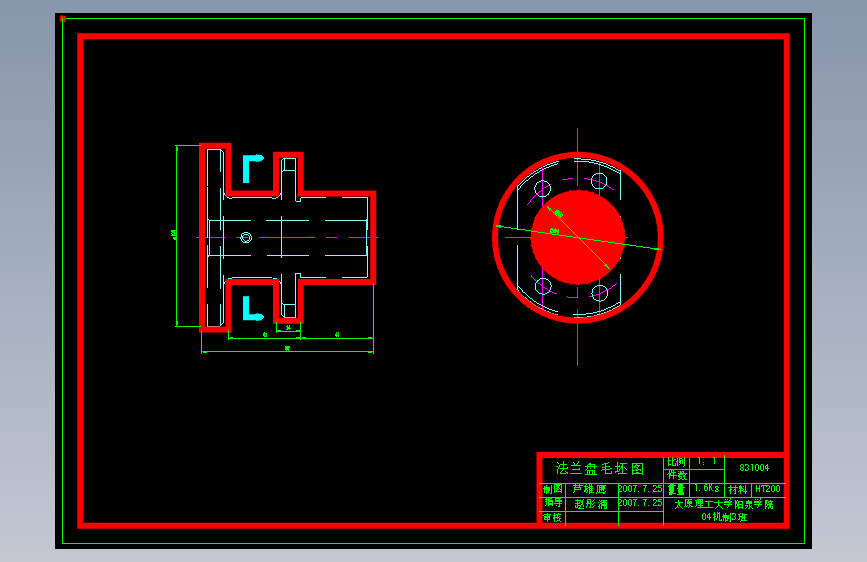Select the 指导 label
The width and height of the screenshot is (867, 562).
pos(553,502)
